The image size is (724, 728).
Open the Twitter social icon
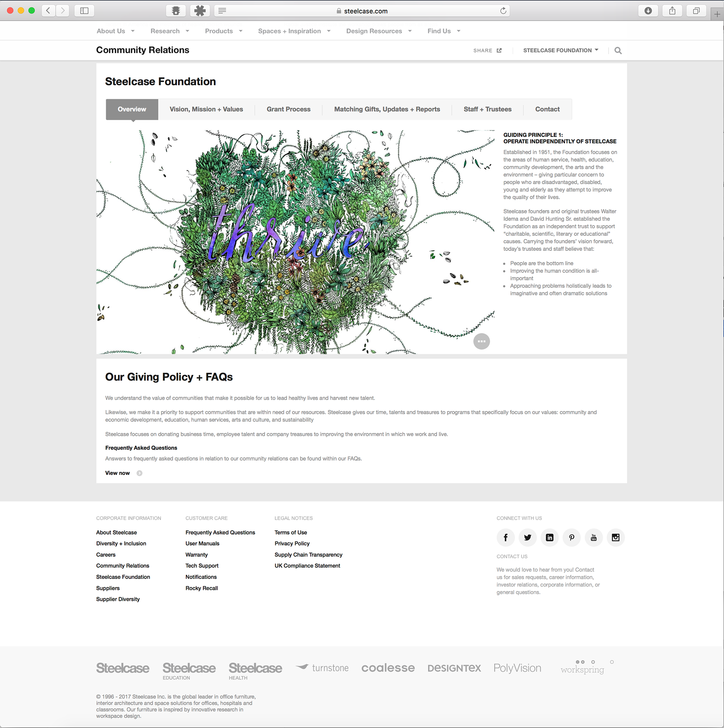coord(528,538)
